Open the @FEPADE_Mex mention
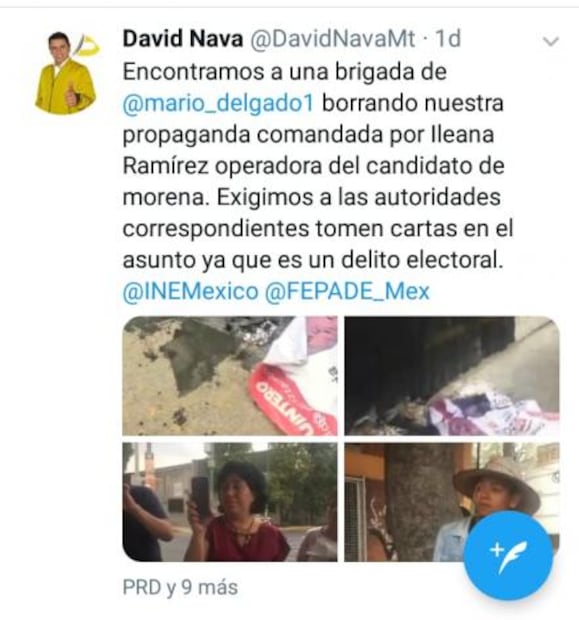 pos(347,292)
